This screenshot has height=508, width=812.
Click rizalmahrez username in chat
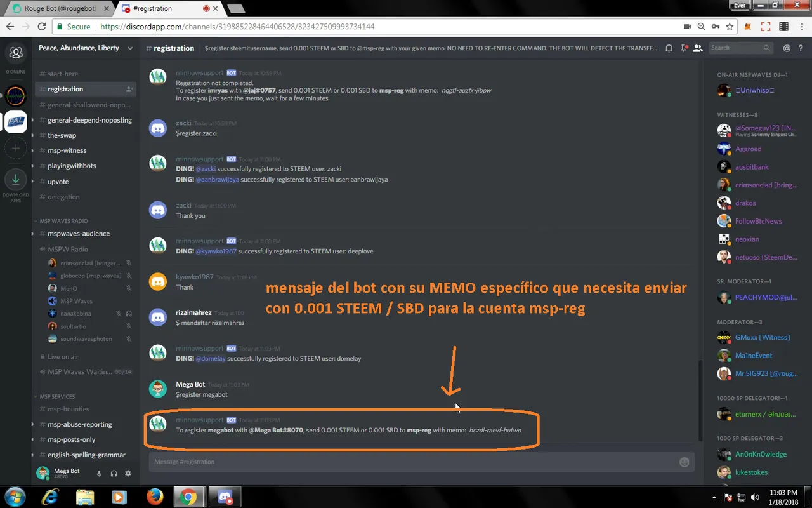point(193,312)
